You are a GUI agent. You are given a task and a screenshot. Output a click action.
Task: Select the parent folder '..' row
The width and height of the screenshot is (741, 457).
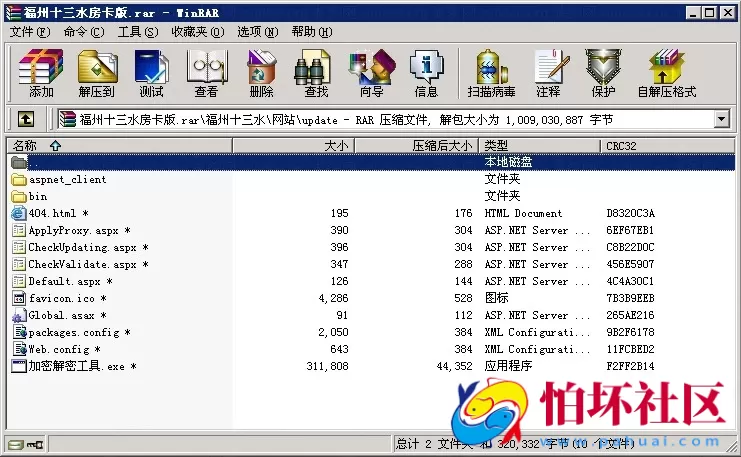click(x=371, y=162)
